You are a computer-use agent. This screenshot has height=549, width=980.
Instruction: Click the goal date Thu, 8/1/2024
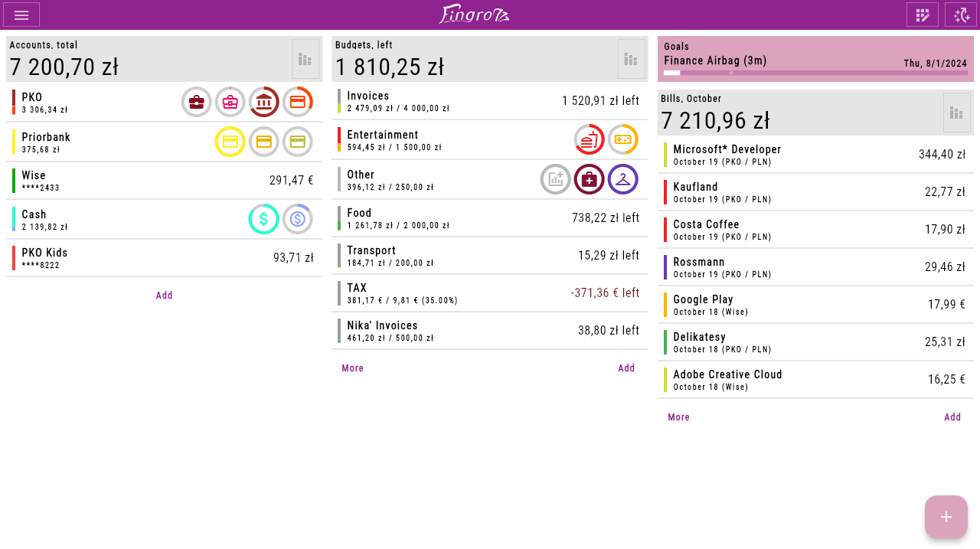[x=936, y=64]
